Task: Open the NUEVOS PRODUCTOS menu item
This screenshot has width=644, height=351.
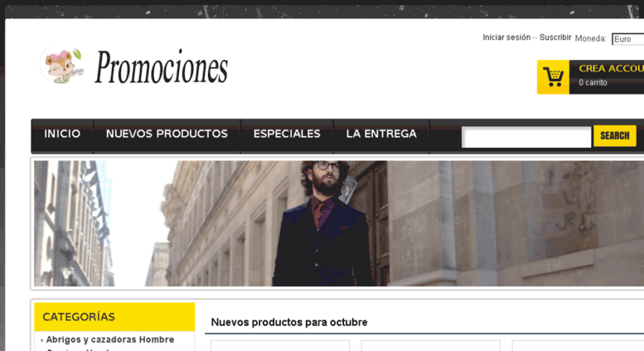Action: pos(167,134)
